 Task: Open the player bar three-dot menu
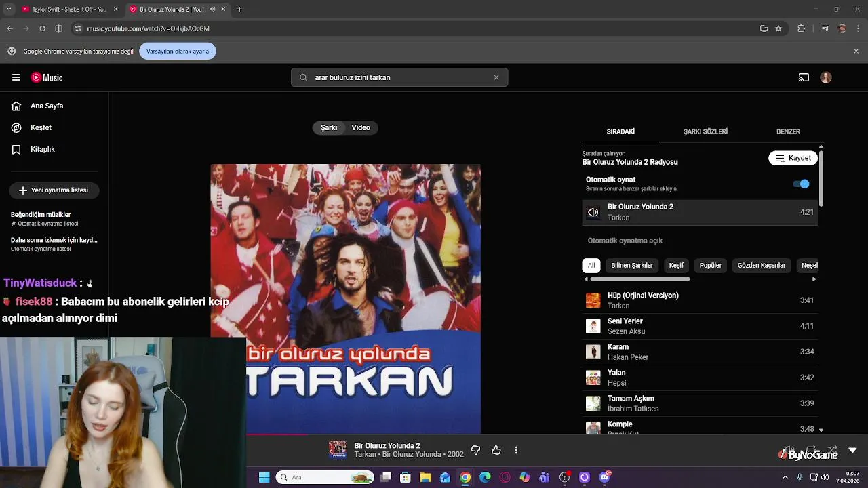point(516,450)
